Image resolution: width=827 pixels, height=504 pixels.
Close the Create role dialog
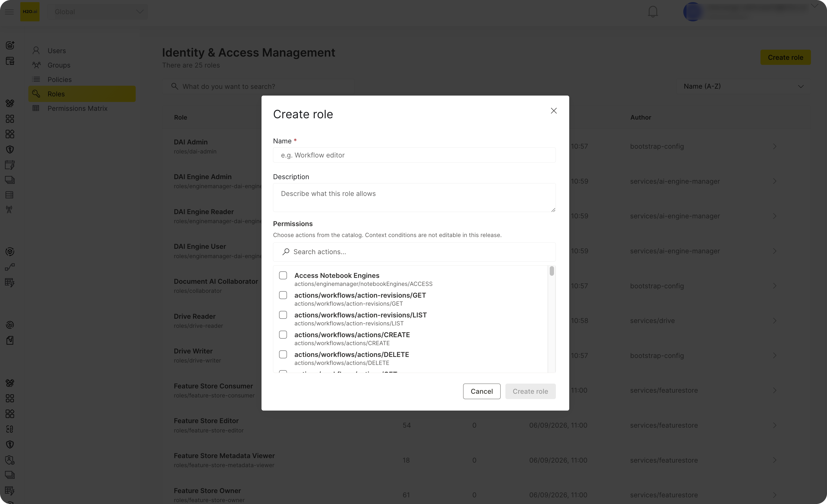(x=554, y=111)
